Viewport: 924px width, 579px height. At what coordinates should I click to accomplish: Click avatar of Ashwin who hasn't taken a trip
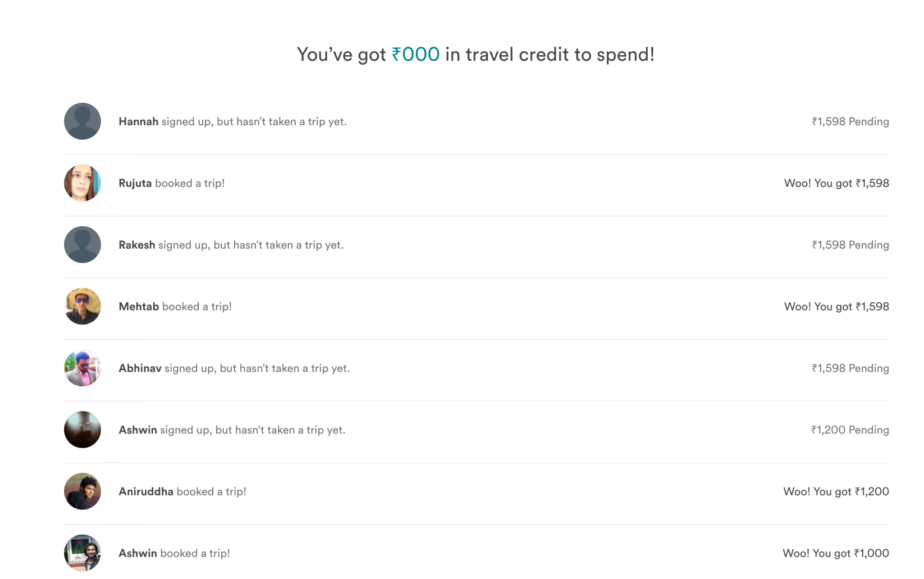coord(82,429)
